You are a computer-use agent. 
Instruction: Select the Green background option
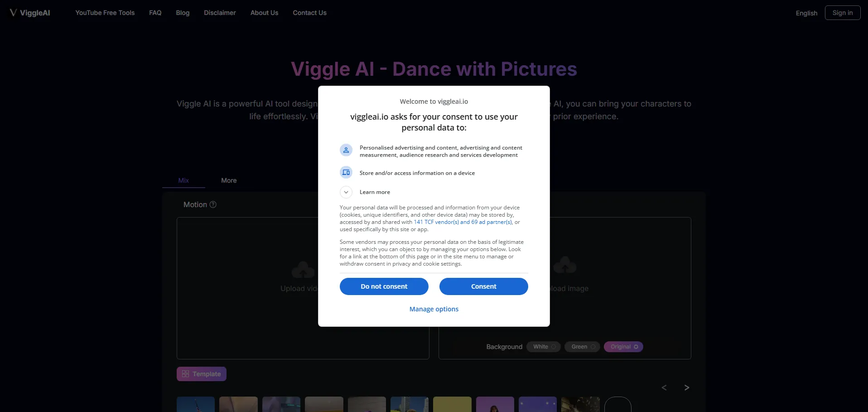pyautogui.click(x=583, y=347)
